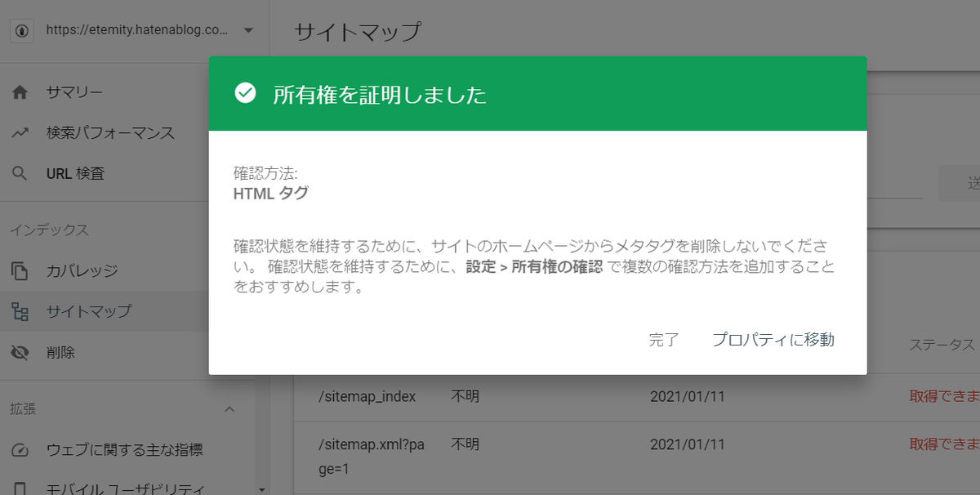Click the /sitemap_index row entry

pos(367,396)
